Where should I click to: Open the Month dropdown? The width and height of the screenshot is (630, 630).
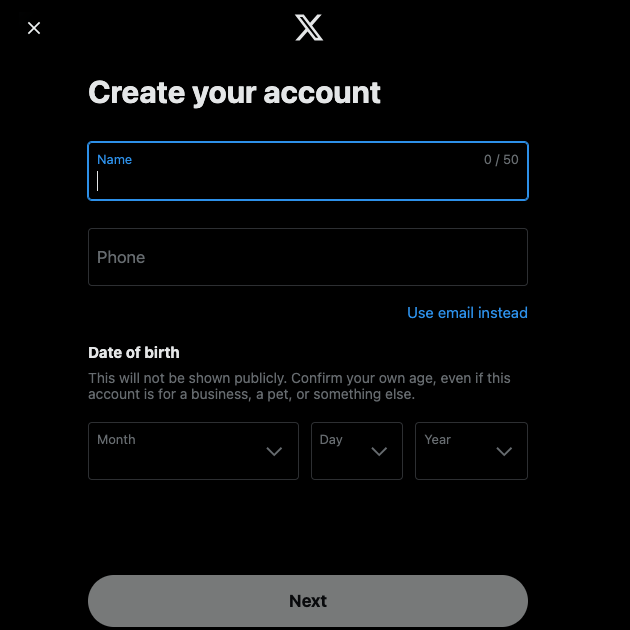click(x=193, y=451)
